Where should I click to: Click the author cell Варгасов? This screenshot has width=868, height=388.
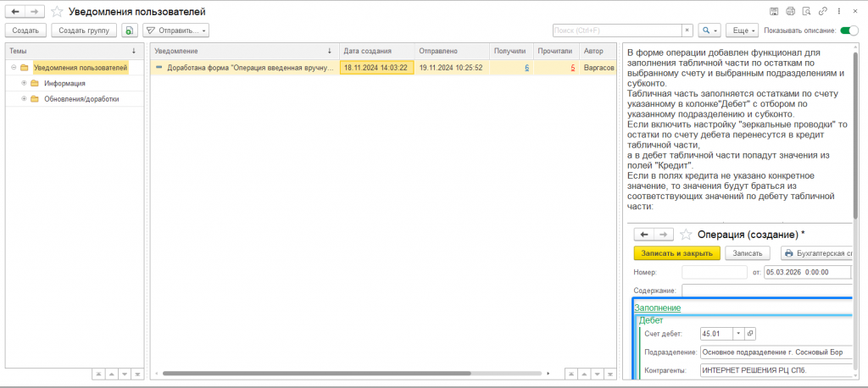point(598,68)
